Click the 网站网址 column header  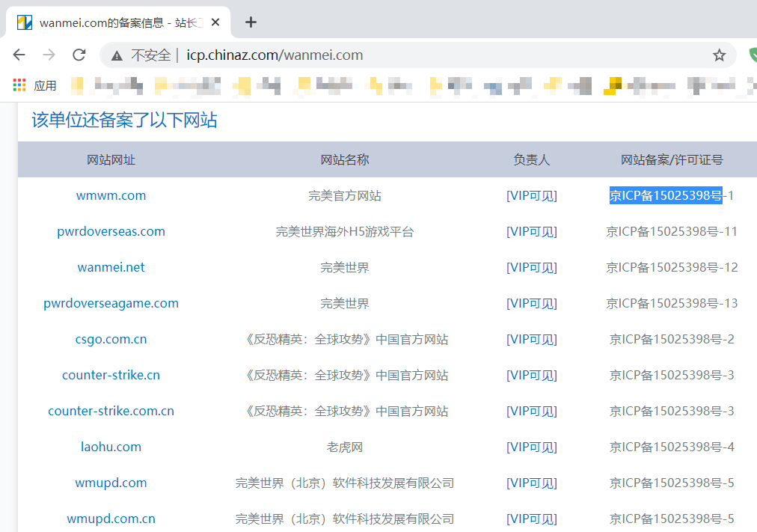(111, 160)
